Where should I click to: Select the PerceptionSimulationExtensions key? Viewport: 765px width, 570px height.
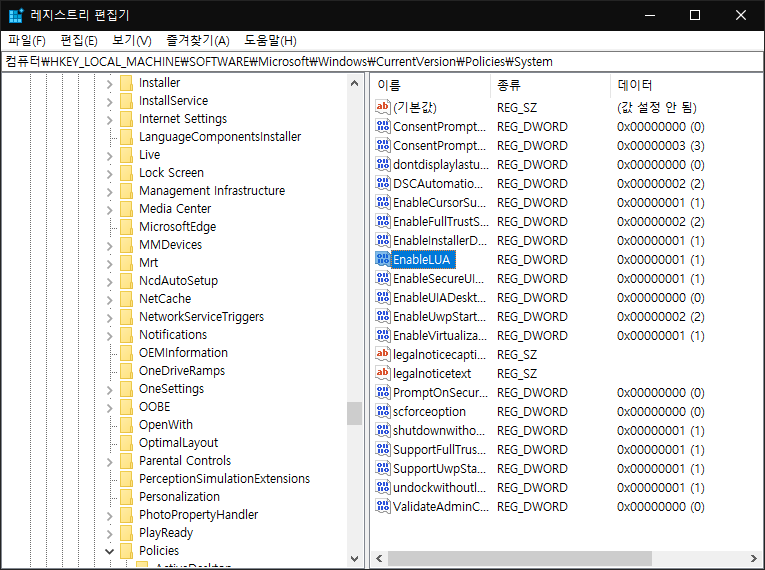tap(224, 479)
